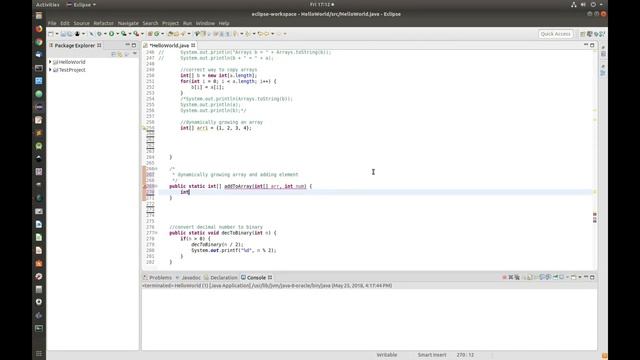Maximize the editor area
The image size is (640, 360).
coord(592,45)
